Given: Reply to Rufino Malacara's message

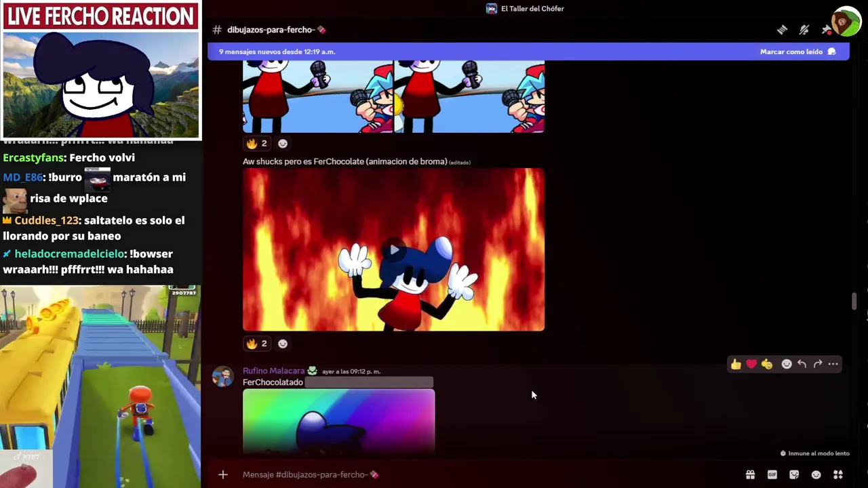Looking at the screenshot, I should (802, 365).
